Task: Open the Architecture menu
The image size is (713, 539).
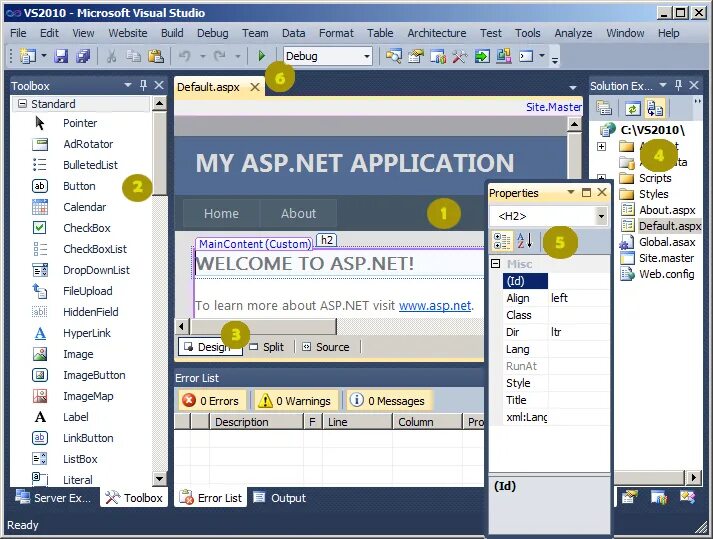Action: [x=437, y=33]
